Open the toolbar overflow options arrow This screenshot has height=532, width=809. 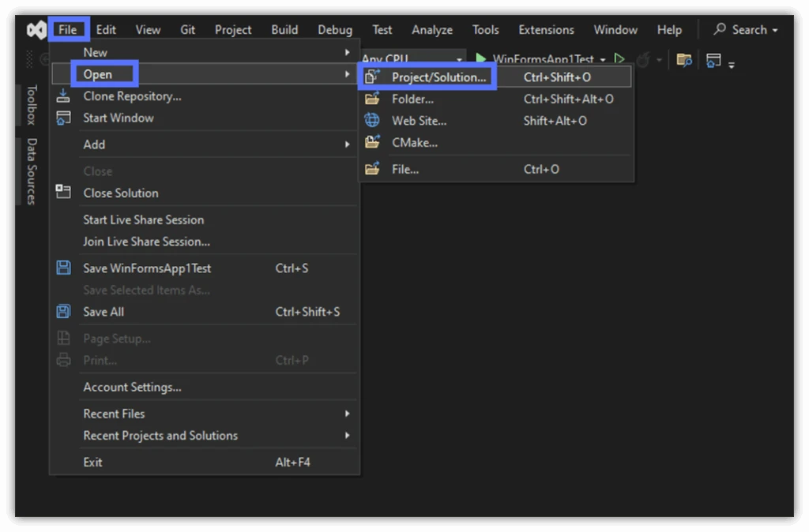tap(731, 65)
